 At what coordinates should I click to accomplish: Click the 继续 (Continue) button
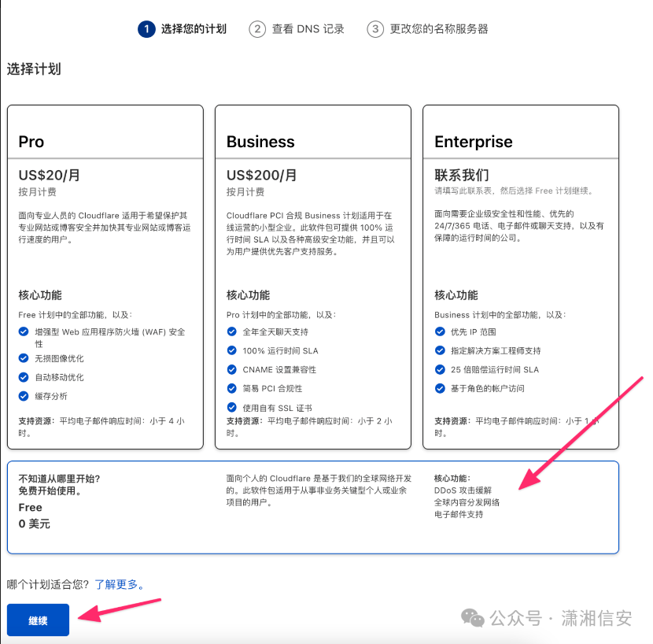pyautogui.click(x=37, y=620)
